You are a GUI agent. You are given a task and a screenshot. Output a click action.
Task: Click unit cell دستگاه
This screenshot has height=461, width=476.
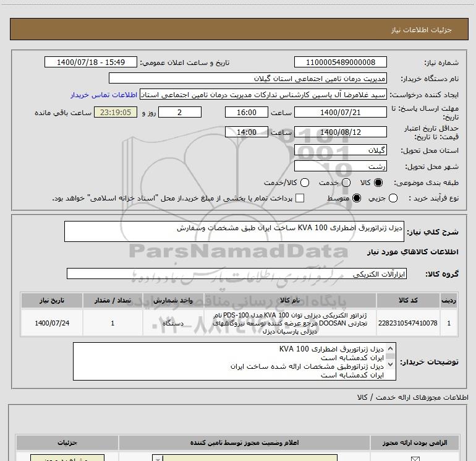coord(173,323)
